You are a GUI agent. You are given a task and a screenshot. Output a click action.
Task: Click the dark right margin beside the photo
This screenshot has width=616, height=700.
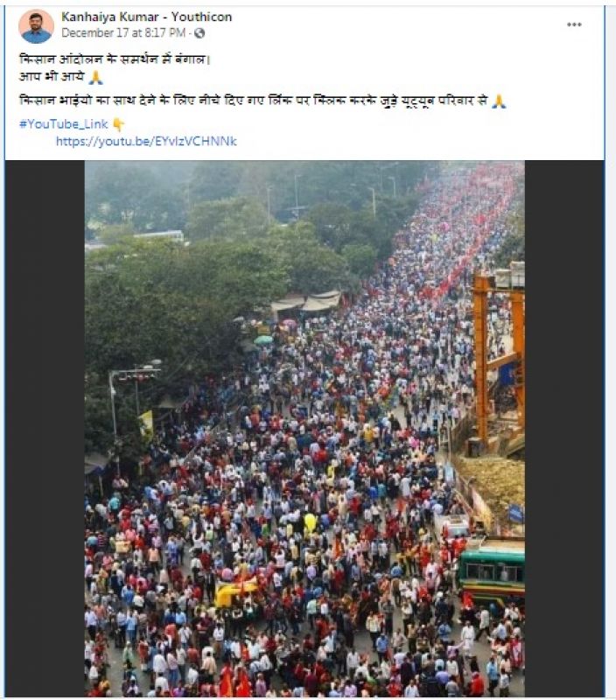point(564,429)
